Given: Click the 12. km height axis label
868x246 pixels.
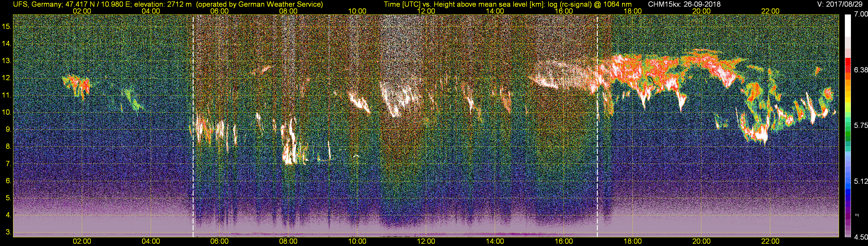Looking at the screenshot, I should [6, 78].
